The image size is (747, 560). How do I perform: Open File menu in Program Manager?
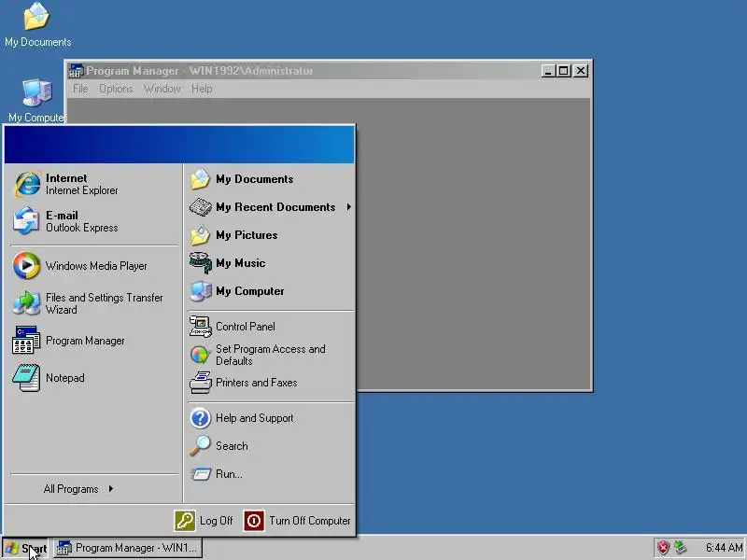click(80, 89)
